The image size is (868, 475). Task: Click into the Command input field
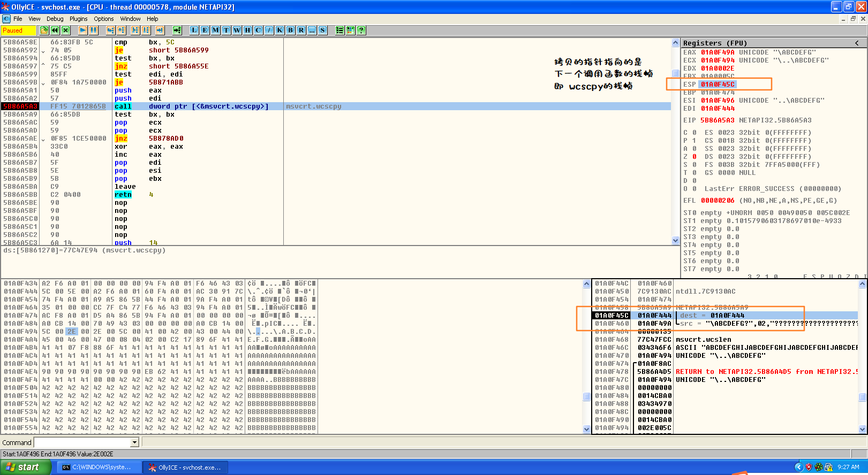point(82,442)
